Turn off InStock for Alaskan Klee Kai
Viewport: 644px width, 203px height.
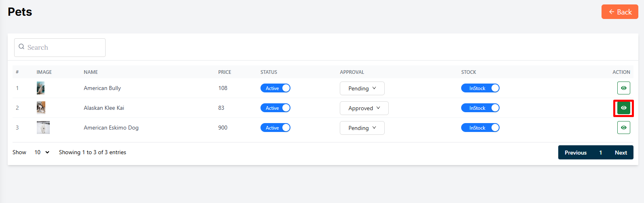coord(480,108)
